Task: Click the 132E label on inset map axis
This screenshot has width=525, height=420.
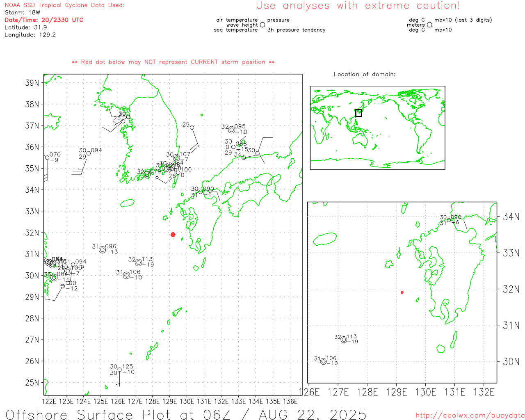Action: 484,392
